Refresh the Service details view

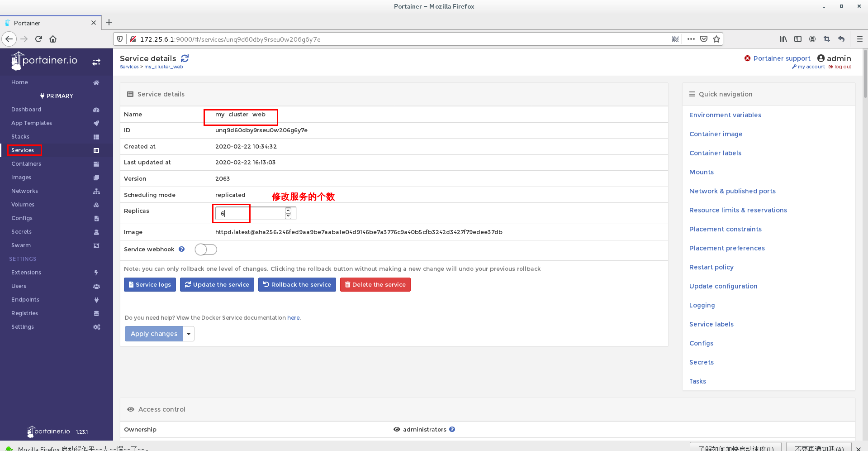[x=185, y=58]
